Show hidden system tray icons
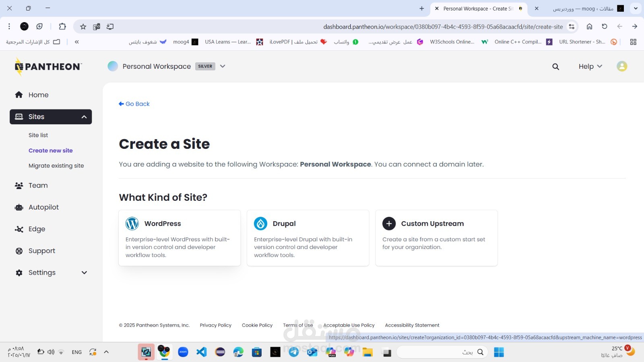Screen dimensions: 644x362 coord(106,352)
